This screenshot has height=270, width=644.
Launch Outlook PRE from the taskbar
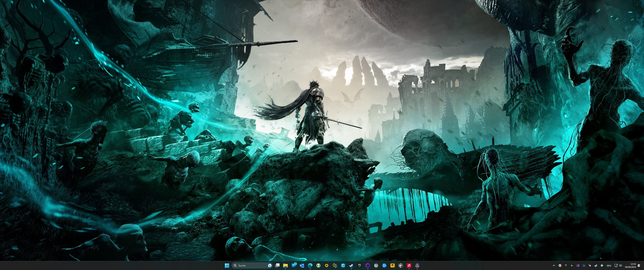tap(302, 265)
